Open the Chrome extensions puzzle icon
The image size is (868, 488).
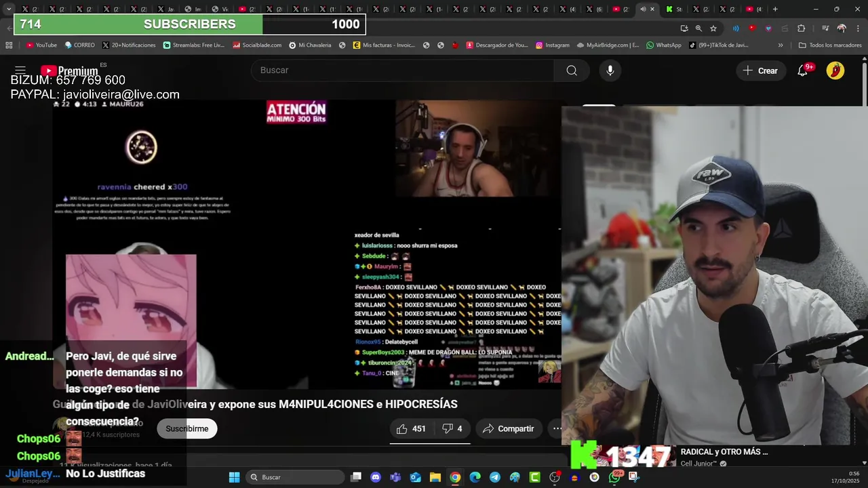tap(801, 28)
